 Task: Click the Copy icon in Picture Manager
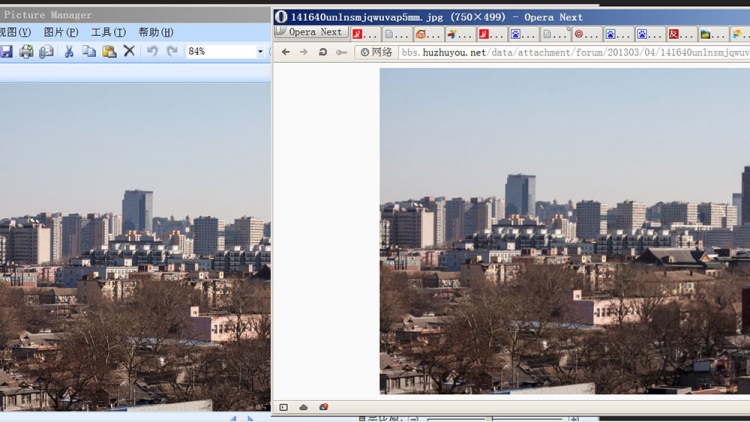[89, 51]
